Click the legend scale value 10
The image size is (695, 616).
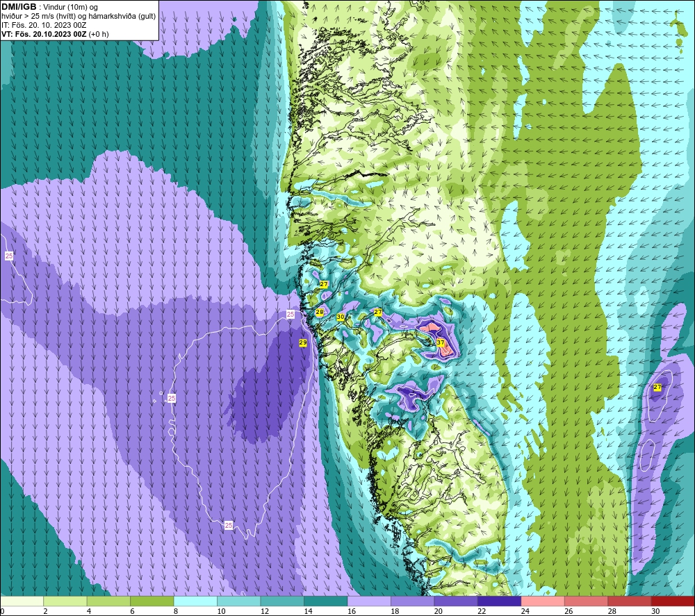pyautogui.click(x=221, y=611)
